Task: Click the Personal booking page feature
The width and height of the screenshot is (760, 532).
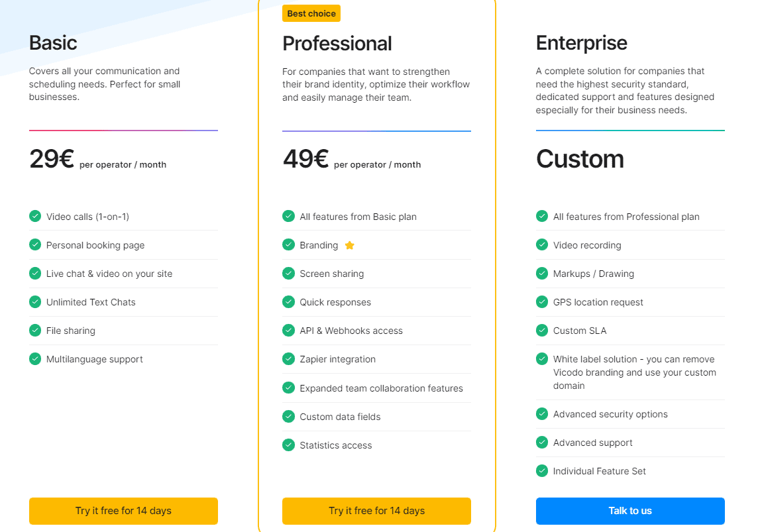Action: coord(95,245)
